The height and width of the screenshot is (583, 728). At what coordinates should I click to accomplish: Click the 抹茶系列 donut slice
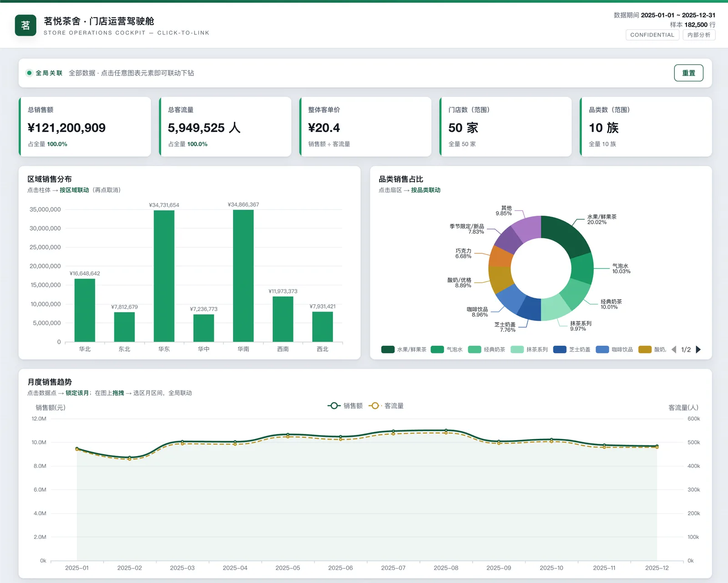point(555,308)
